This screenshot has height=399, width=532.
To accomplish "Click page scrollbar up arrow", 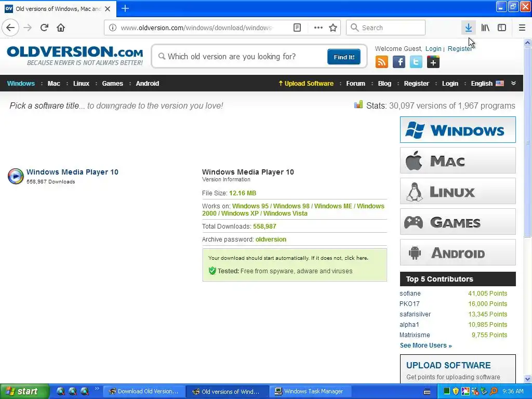I will pos(528,43).
